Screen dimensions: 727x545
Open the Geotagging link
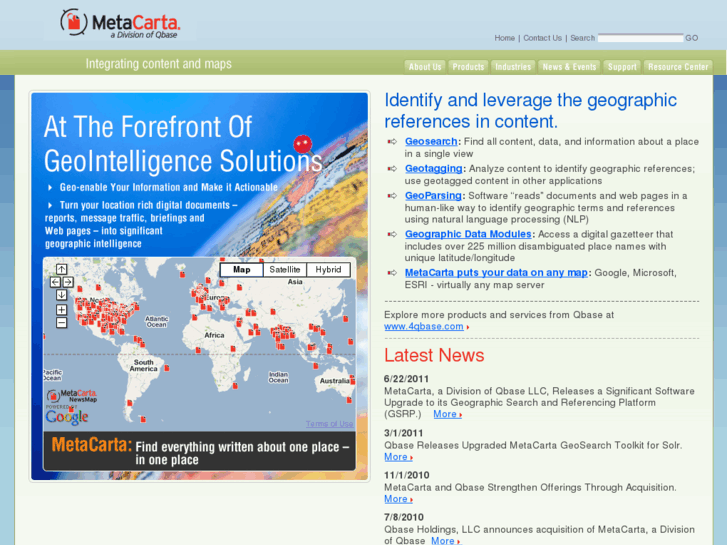(x=434, y=168)
